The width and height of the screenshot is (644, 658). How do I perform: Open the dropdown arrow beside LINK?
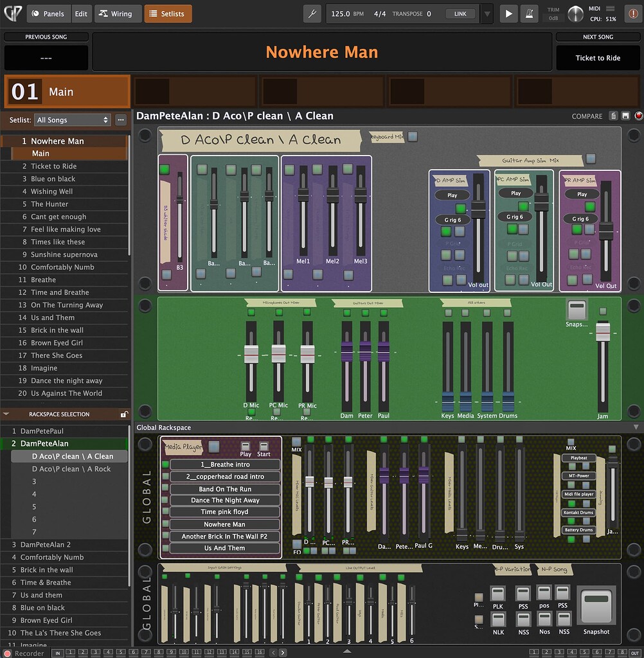486,13
